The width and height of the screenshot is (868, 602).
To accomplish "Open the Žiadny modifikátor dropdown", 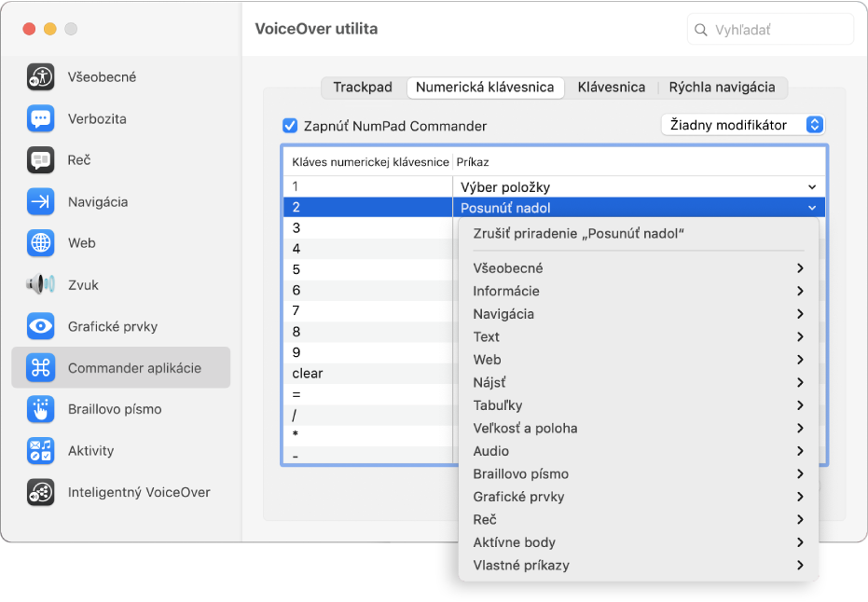I will pyautogui.click(x=742, y=124).
